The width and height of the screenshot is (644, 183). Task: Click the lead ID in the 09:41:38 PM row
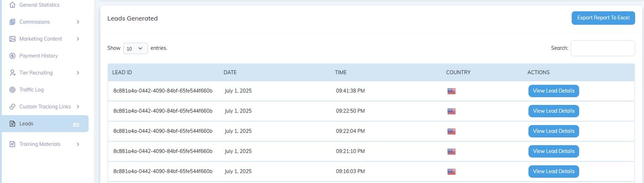[163, 91]
